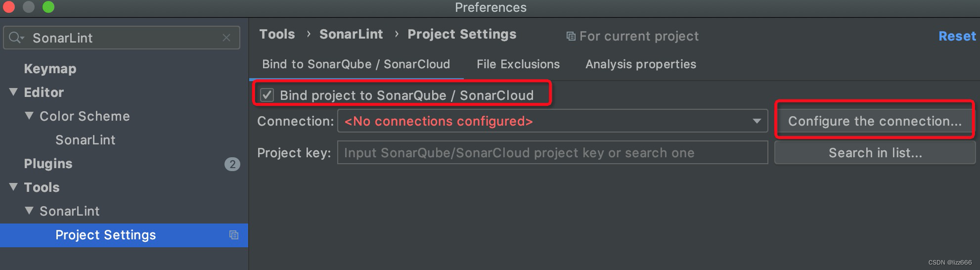Open the Connection dropdown list
This screenshot has height=270, width=980.
click(552, 121)
